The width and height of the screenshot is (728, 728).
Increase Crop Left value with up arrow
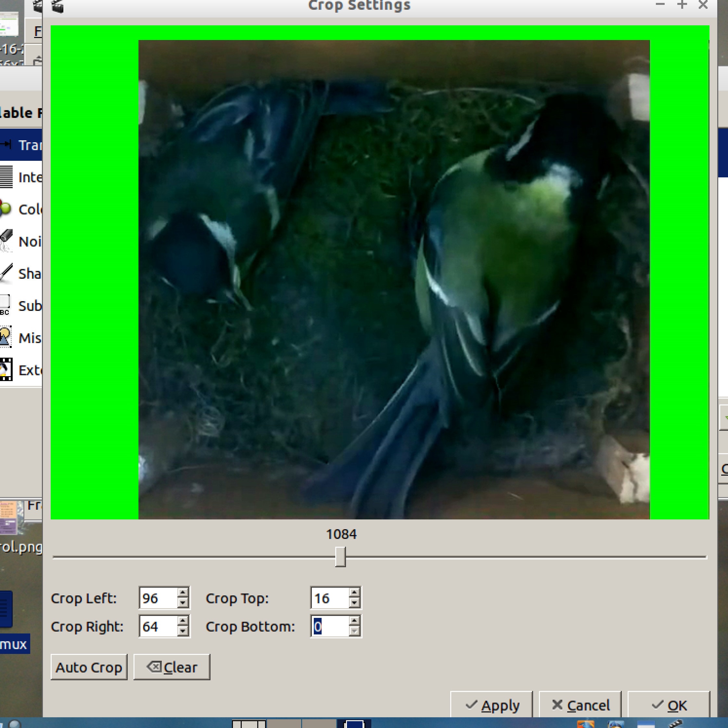[x=183, y=593]
